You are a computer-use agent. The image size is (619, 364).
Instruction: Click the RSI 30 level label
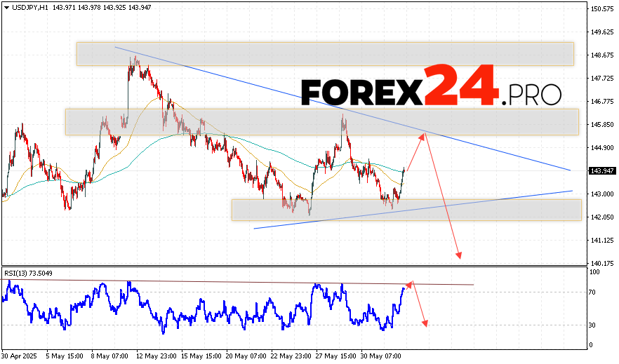coord(593,325)
